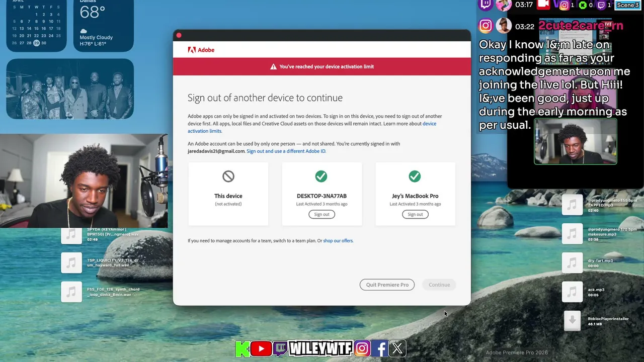Click the This device card label
Image resolution: width=644 pixels, height=362 pixels.
click(x=228, y=196)
